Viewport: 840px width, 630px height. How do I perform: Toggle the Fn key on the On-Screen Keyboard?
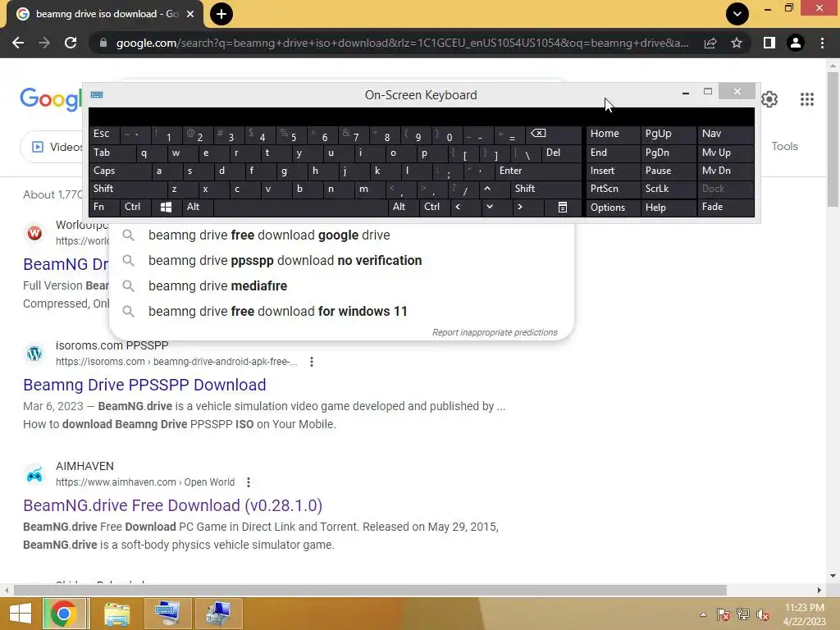(x=104, y=208)
